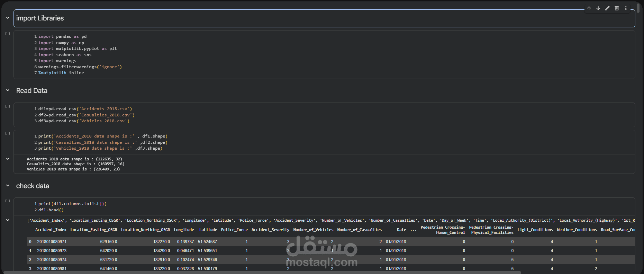Run the import pandas code cell
The width and height of the screenshot is (644, 274).
[x=8, y=34]
